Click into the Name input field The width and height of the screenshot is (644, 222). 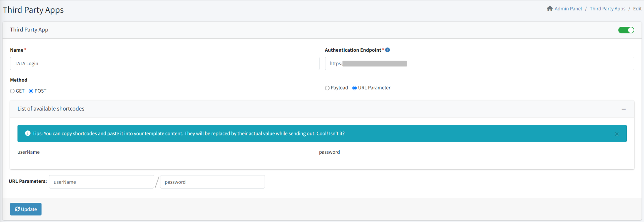164,64
